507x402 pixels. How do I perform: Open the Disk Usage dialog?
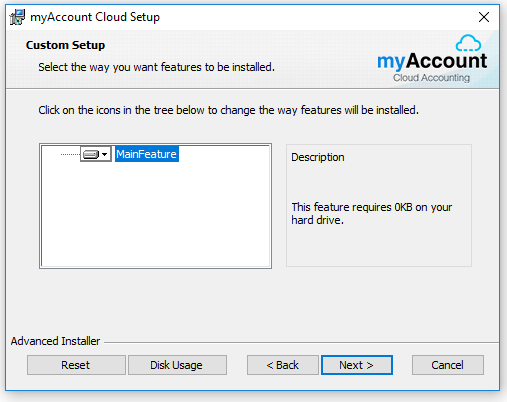pyautogui.click(x=177, y=365)
